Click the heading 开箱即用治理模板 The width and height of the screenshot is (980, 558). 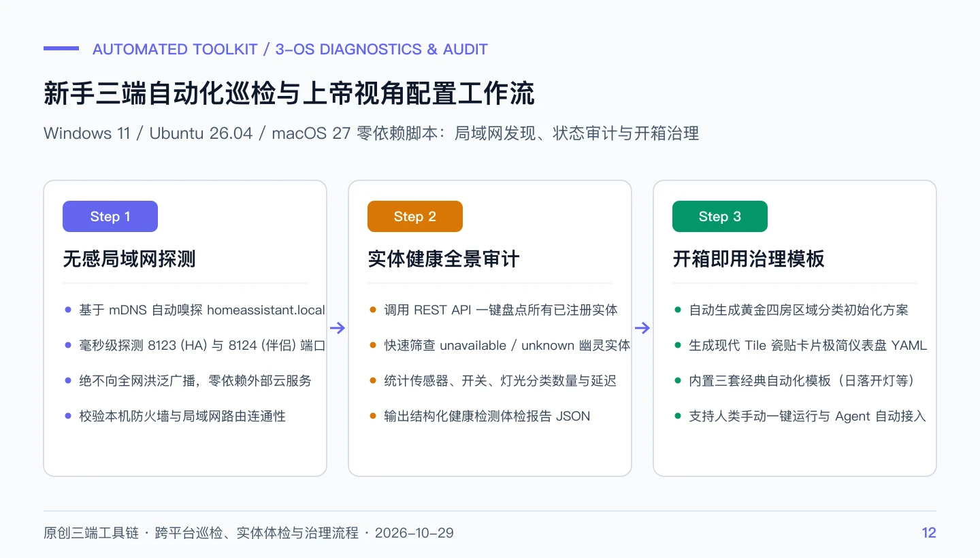[x=749, y=259]
